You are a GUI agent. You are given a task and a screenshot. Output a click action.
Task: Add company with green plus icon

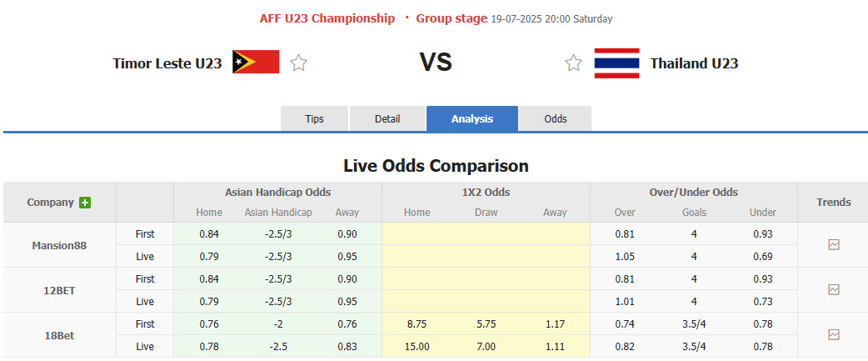pos(85,203)
